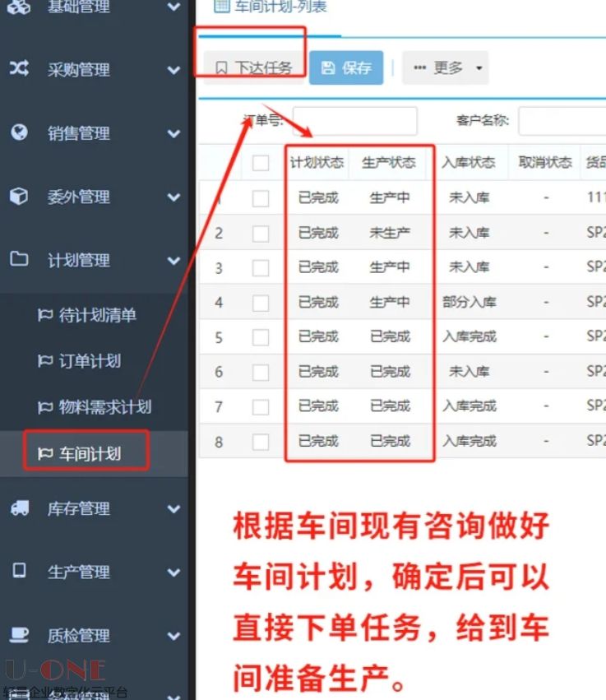Click the flag icon beside 待计划清单
This screenshot has width=606, height=700.
point(45,315)
